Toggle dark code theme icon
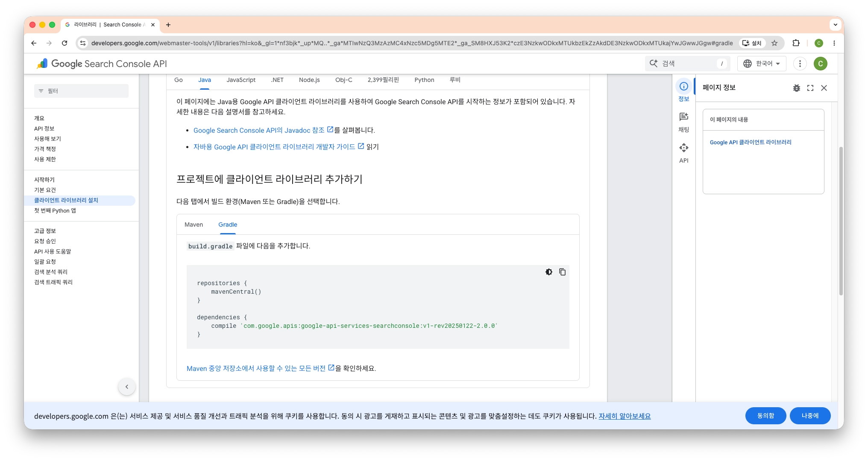The width and height of the screenshot is (868, 461). pos(549,272)
